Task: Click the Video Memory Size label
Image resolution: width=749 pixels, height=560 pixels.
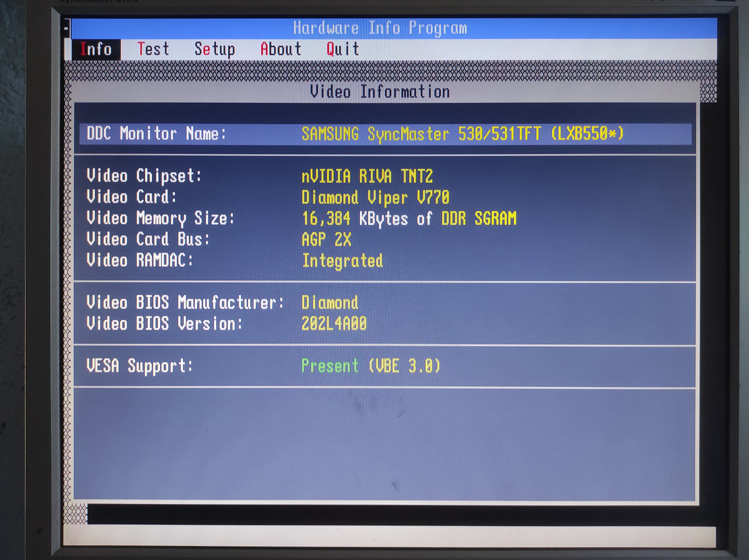Action: tap(160, 219)
